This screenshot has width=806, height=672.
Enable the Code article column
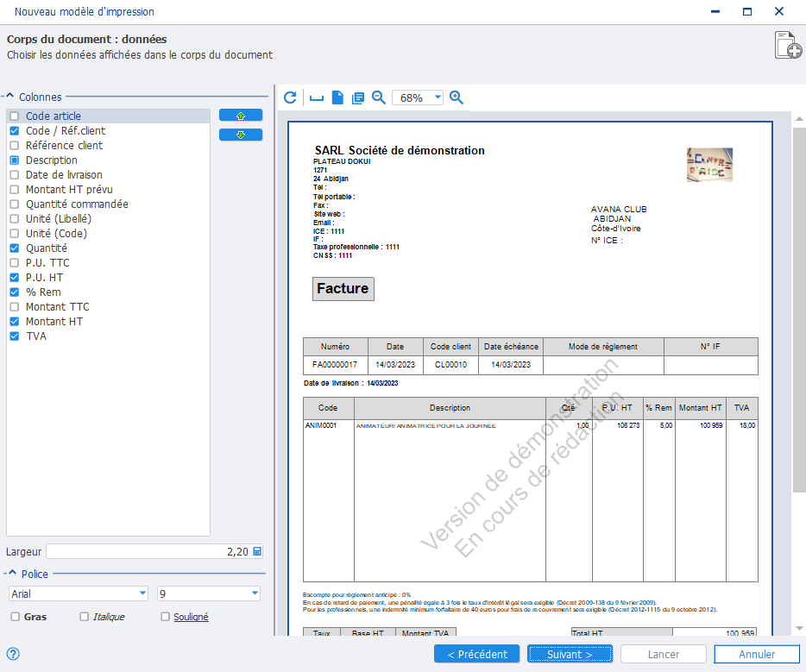click(x=15, y=116)
